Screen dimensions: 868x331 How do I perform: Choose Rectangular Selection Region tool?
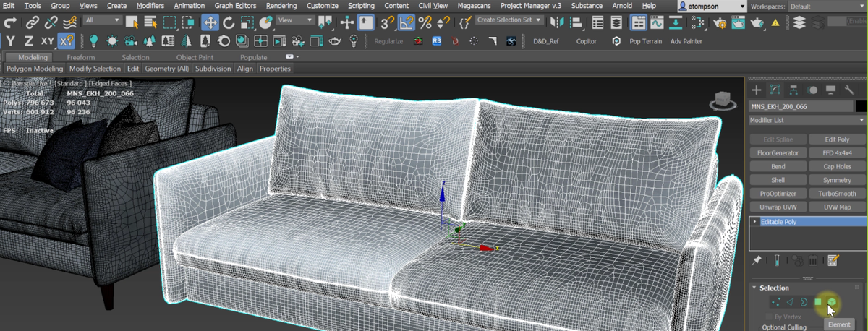[169, 22]
